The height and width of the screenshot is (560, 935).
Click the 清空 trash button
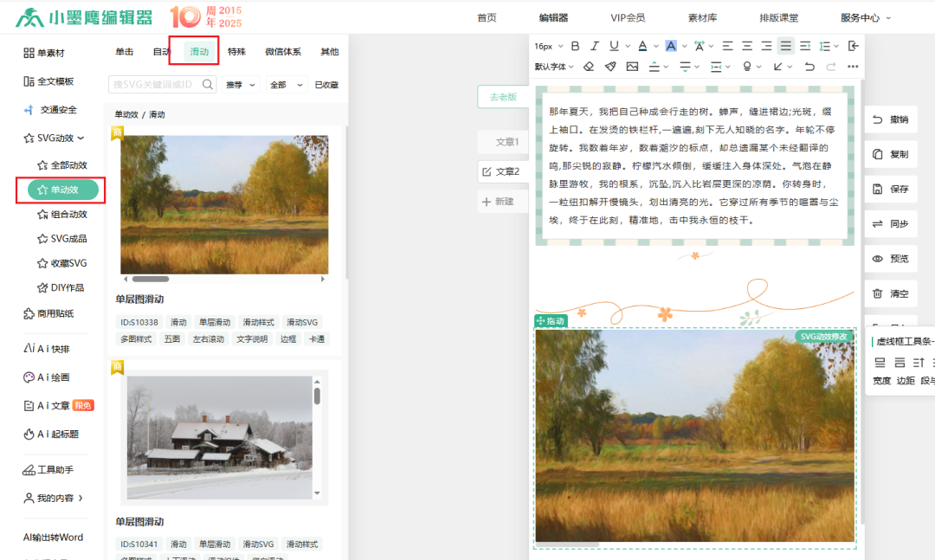[x=890, y=293]
